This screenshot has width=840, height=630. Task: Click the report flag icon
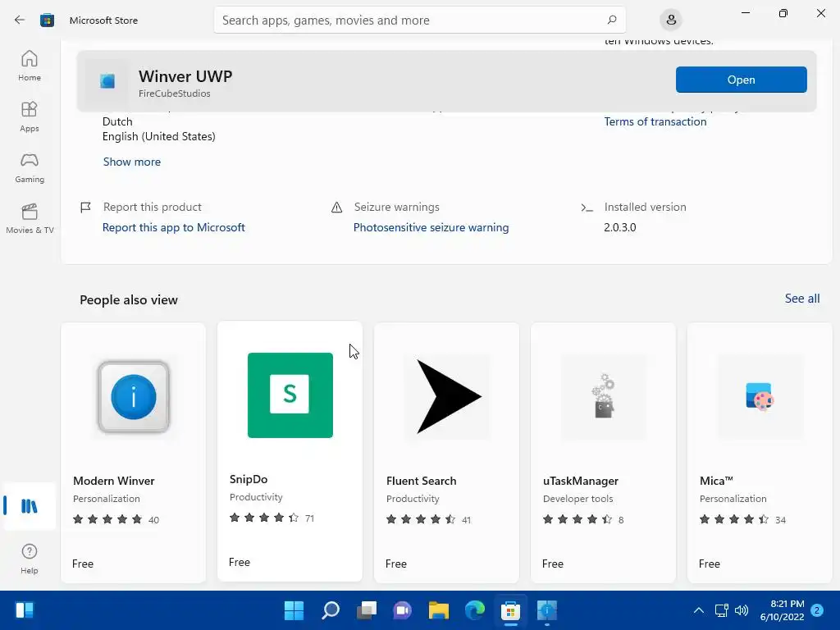tap(85, 208)
